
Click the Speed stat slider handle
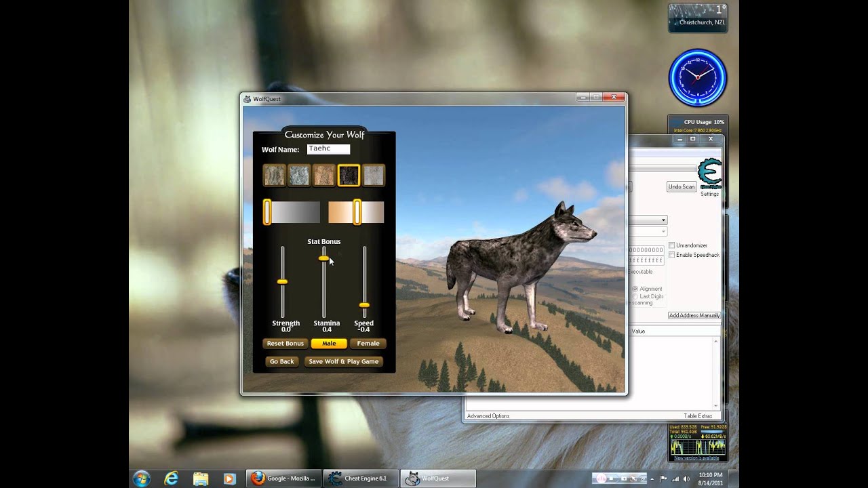364,305
